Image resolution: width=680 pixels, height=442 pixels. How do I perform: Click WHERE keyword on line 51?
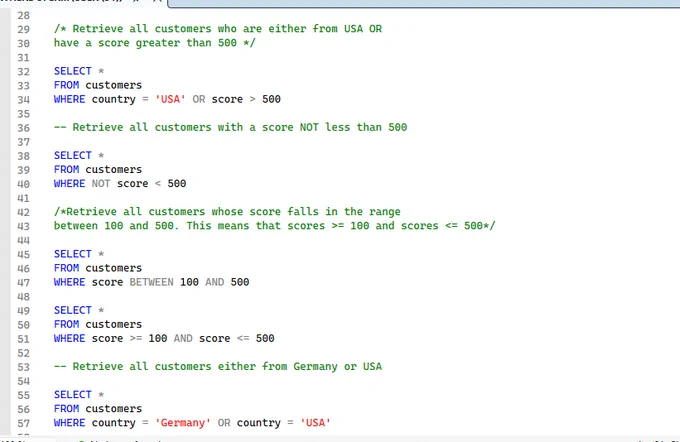(69, 338)
